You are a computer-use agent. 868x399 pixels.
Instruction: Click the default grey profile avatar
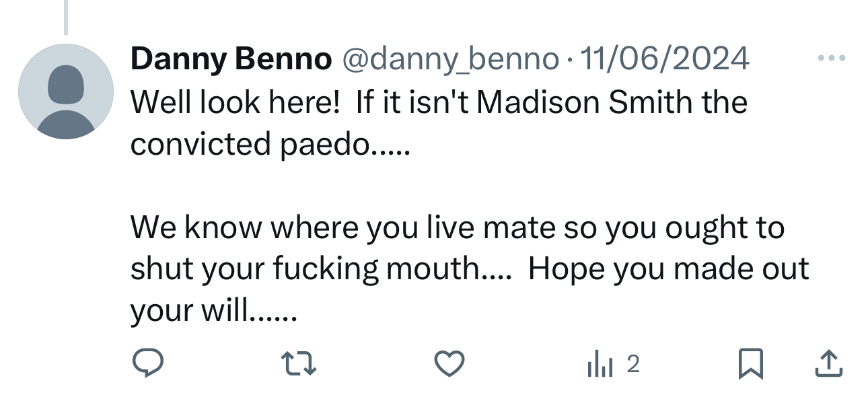tap(66, 92)
